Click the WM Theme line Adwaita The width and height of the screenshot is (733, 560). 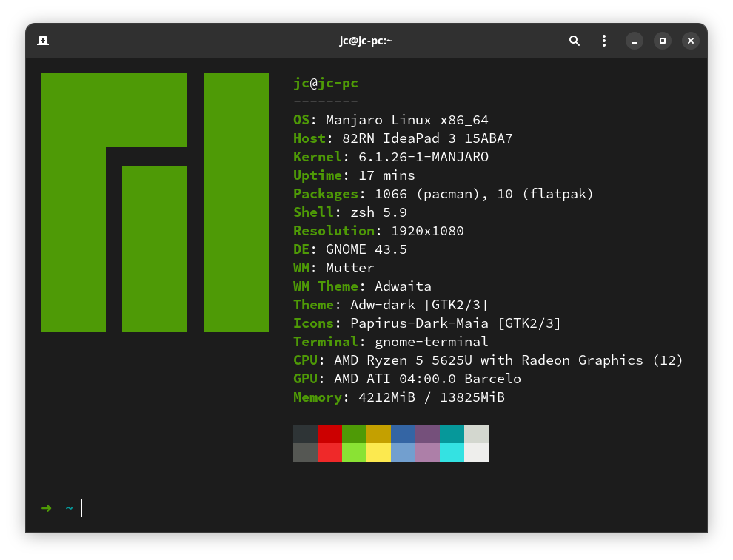(362, 286)
